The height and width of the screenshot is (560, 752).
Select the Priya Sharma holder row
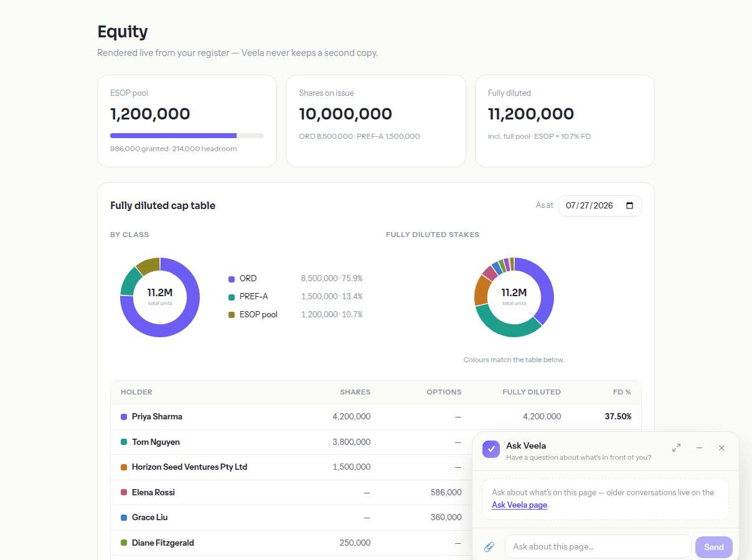coord(376,417)
